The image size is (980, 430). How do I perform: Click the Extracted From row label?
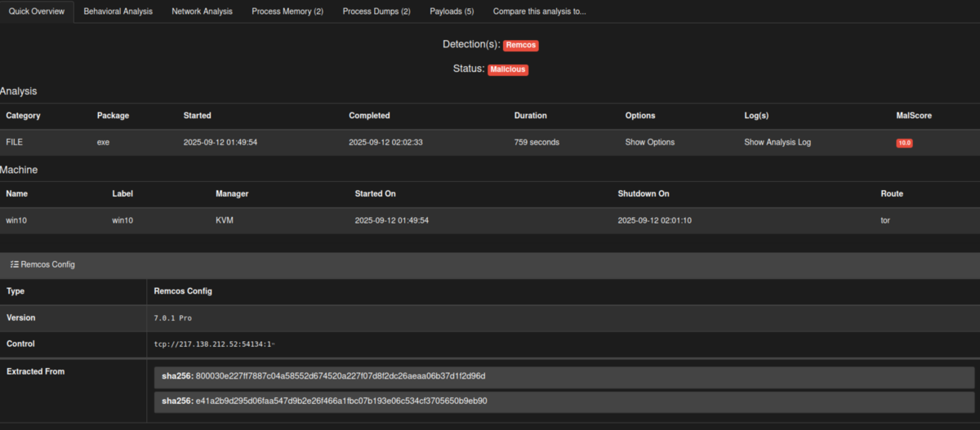35,371
